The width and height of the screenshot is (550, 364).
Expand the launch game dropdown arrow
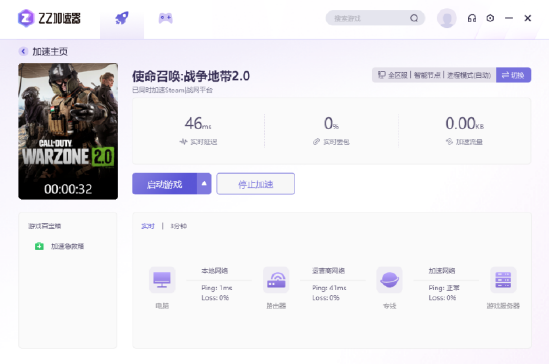pyautogui.click(x=204, y=184)
